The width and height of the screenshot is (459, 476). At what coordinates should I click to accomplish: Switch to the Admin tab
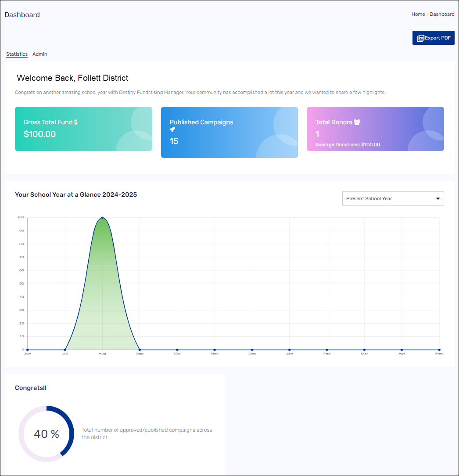[40, 54]
